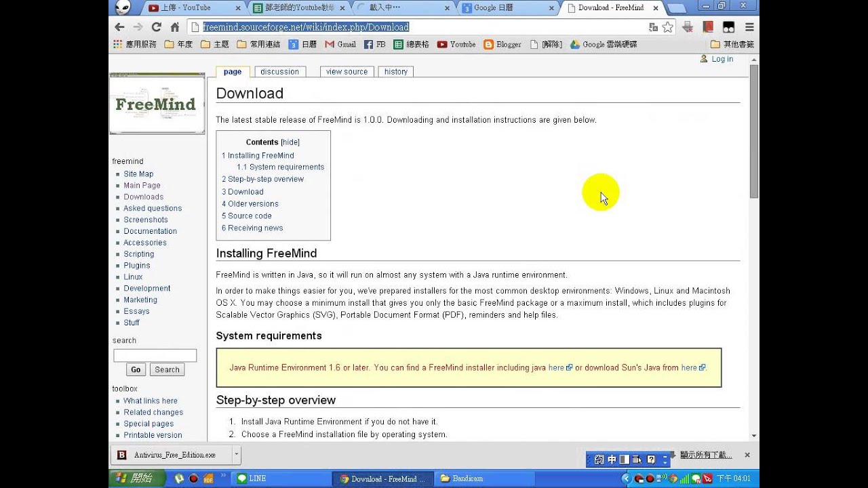868x488 pixels.
Task: Jump to Older versions in Contents
Action: (250, 204)
